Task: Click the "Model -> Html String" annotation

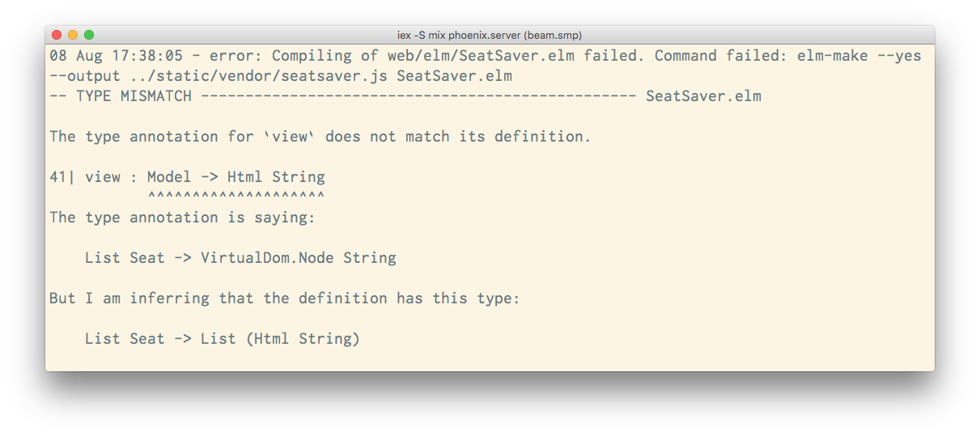Action: pos(235,177)
